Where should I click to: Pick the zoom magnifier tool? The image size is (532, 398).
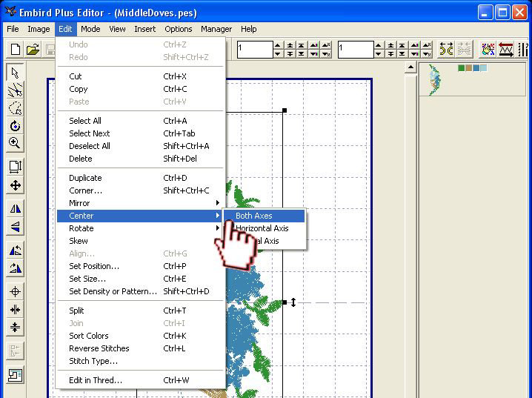15,143
